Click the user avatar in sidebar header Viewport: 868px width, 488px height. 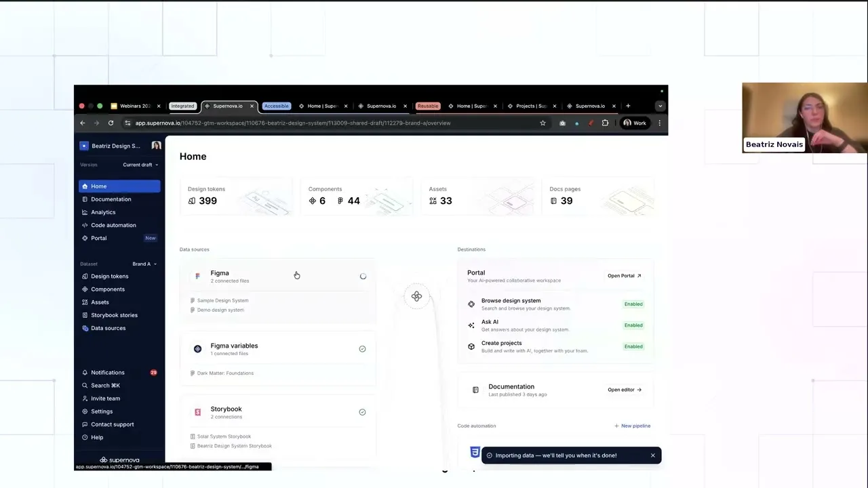pos(157,146)
